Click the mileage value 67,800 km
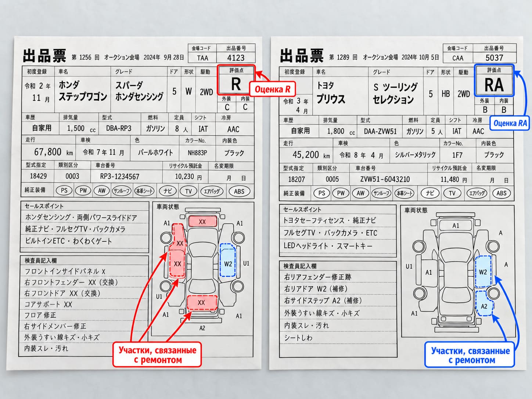The image size is (532, 399). [53, 152]
